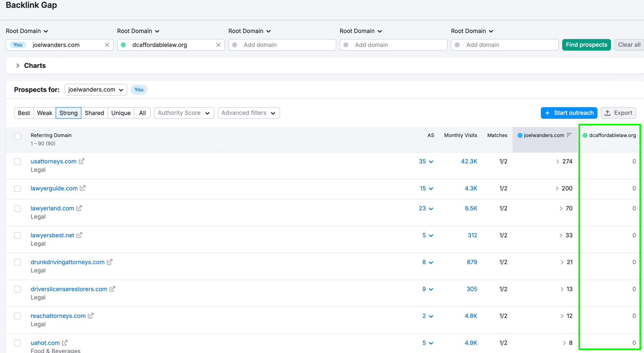Screen dimensions: 644x353
Task: Toggle the select-all header checkbox
Action: point(17,136)
